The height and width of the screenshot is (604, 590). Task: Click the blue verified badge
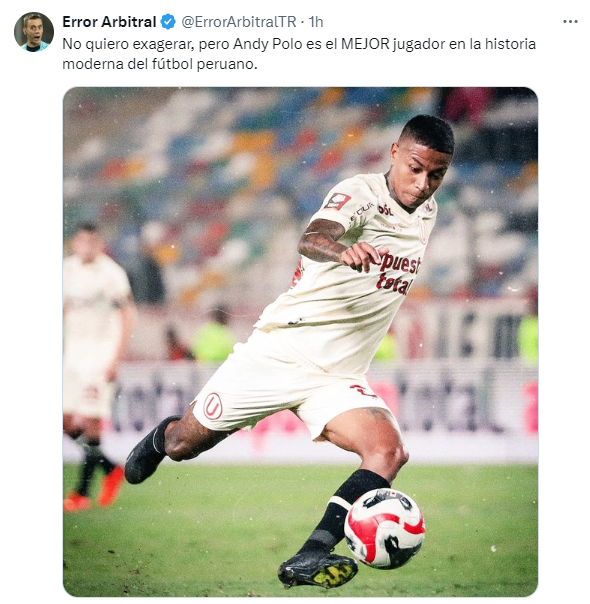pyautogui.click(x=168, y=22)
